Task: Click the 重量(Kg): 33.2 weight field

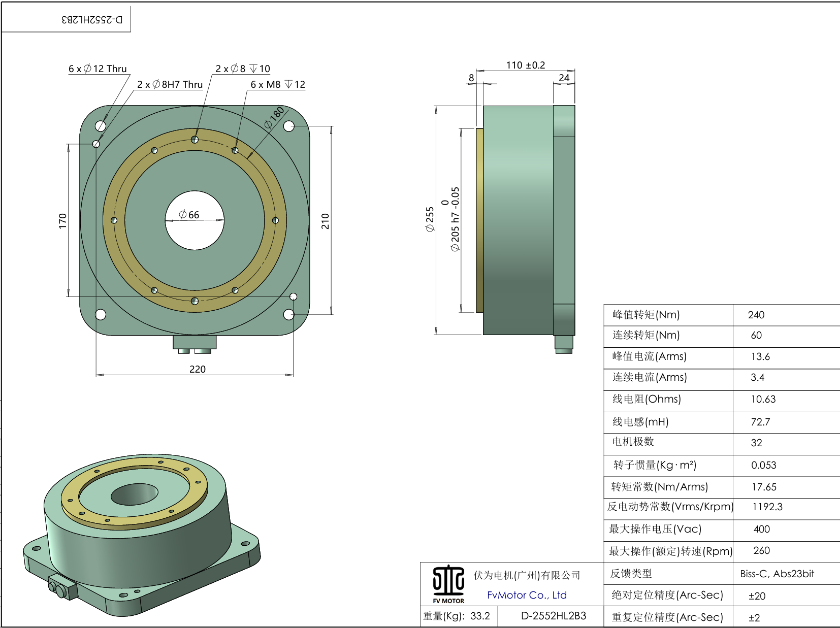Action: pos(456,615)
